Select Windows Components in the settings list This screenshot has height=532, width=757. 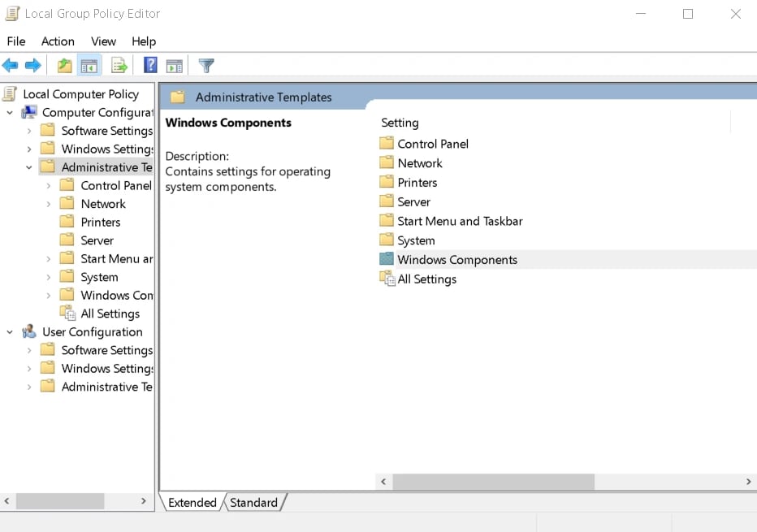[457, 260]
